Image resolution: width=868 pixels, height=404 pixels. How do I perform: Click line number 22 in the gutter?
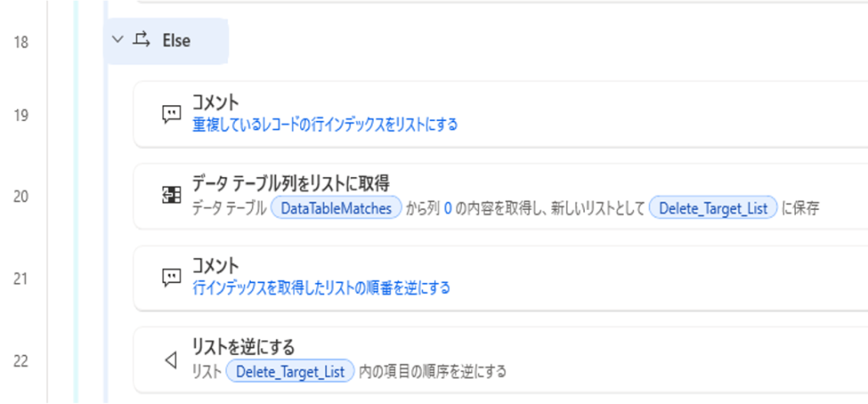coord(21,361)
